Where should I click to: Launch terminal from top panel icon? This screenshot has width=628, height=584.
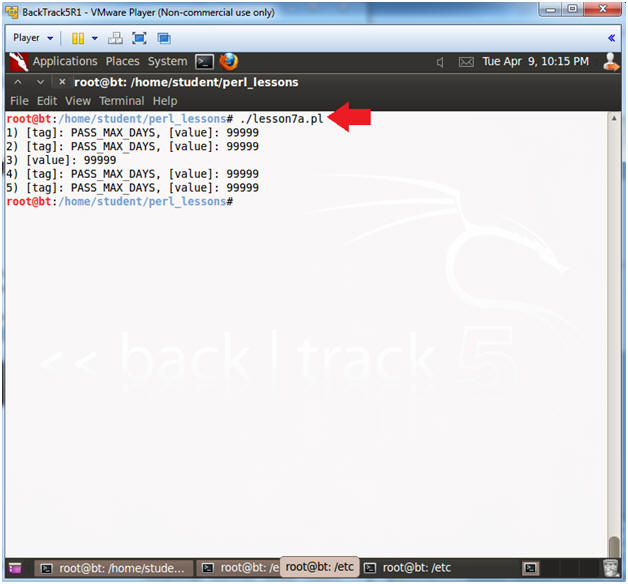pos(204,62)
